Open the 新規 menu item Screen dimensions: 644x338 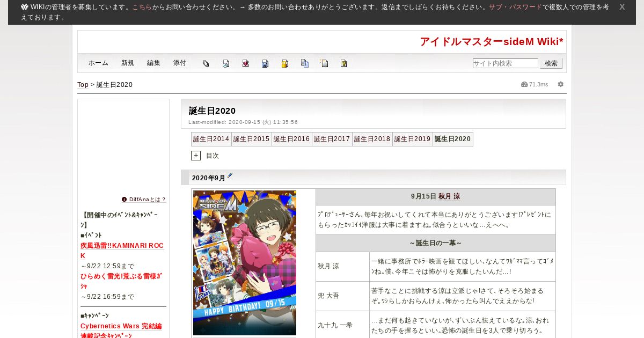tap(128, 63)
